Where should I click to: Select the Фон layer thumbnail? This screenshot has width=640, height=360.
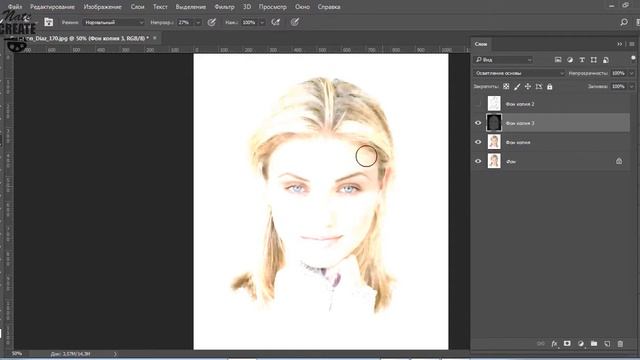click(x=494, y=161)
